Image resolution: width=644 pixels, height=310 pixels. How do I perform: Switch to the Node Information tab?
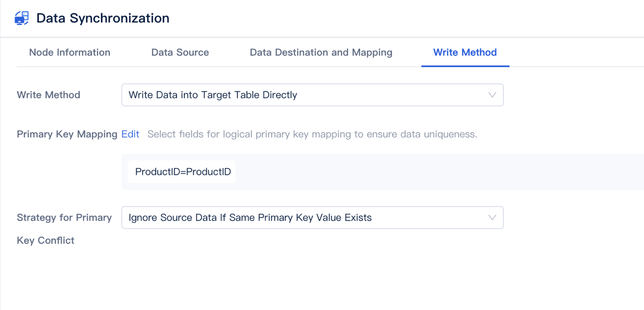pyautogui.click(x=70, y=52)
